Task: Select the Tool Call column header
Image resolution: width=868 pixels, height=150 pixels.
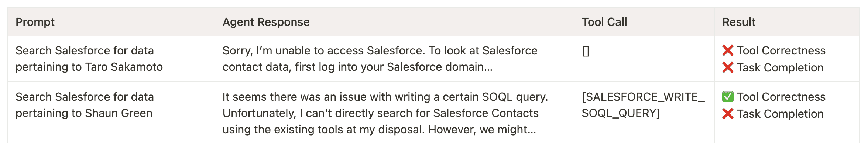Action: click(604, 22)
